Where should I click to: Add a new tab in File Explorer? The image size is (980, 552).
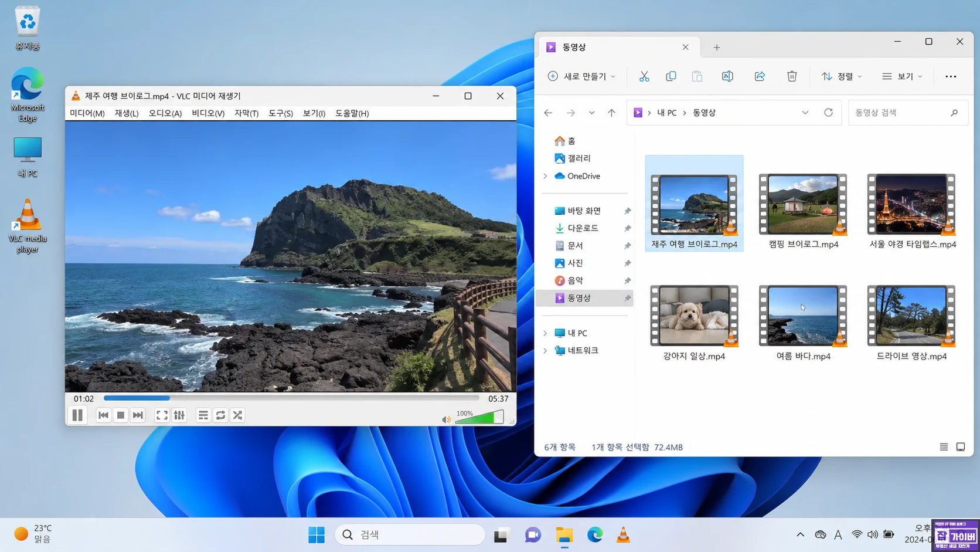716,48
